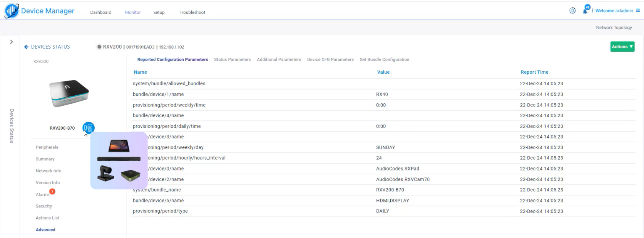The height and width of the screenshot is (238, 644).
Task: Click the blue bundle devices icon beside RXV200-B70
Action: tap(88, 128)
